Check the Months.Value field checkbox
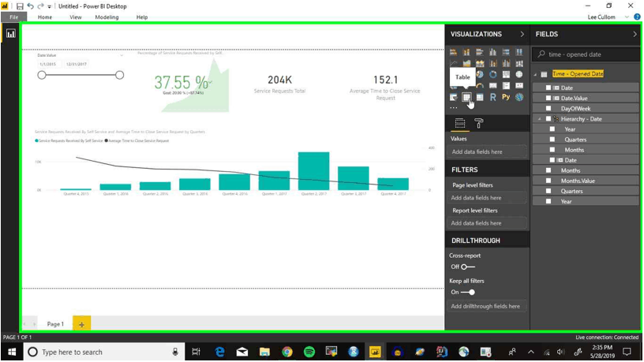 pos(549,181)
